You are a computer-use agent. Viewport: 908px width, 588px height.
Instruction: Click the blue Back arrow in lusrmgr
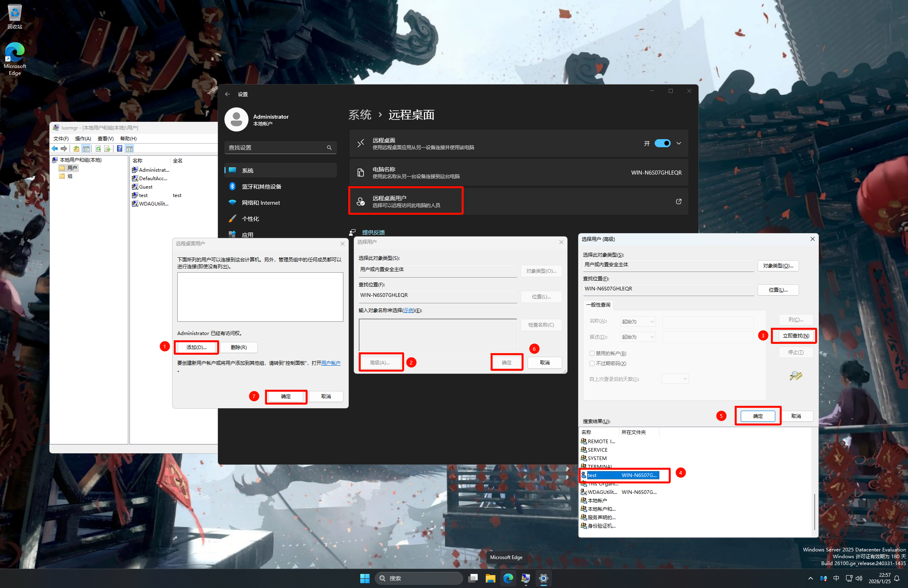pyautogui.click(x=55, y=149)
